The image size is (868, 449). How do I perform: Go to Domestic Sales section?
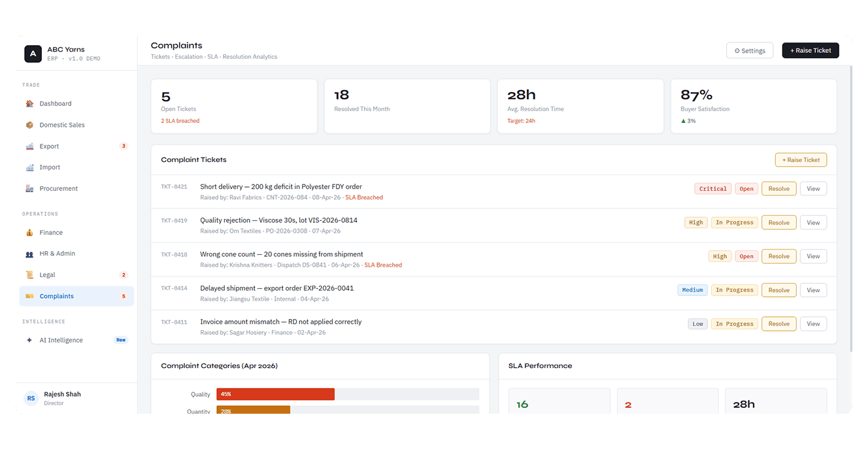tap(76, 125)
